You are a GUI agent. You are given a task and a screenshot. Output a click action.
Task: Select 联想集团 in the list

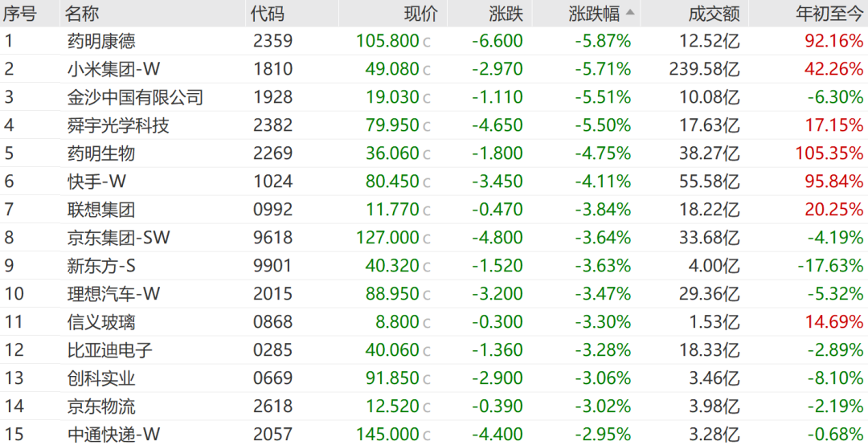point(101,210)
